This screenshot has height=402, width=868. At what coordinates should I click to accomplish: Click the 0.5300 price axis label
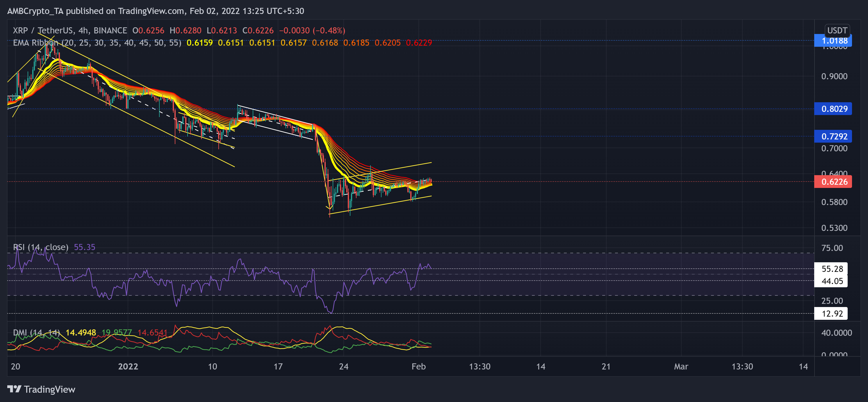click(x=834, y=228)
